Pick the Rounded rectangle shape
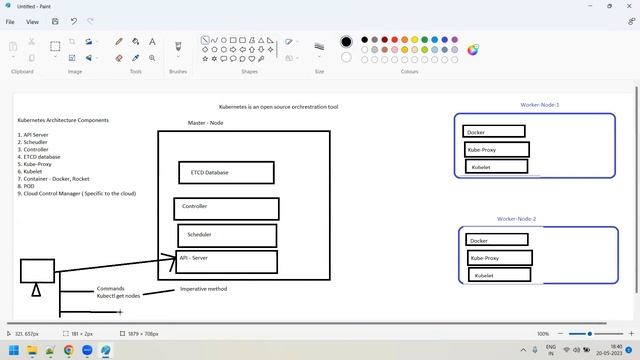The height and width of the screenshot is (360, 640). coord(242,40)
